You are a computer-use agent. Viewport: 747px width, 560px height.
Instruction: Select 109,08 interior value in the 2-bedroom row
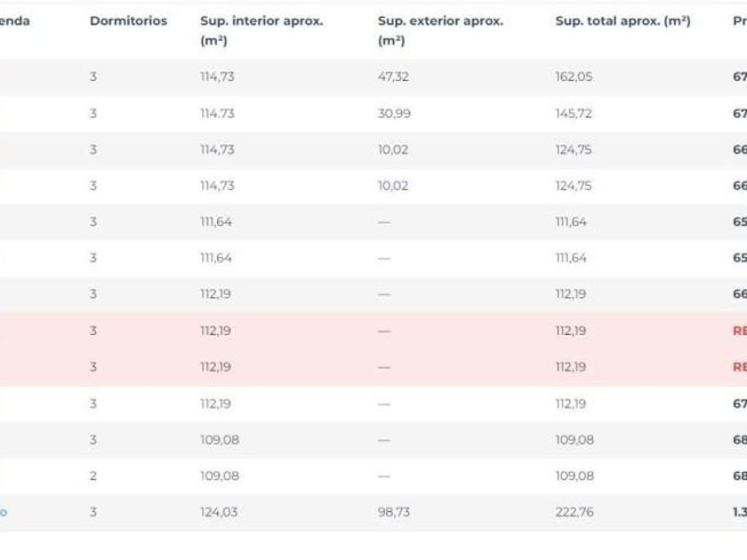220,476
